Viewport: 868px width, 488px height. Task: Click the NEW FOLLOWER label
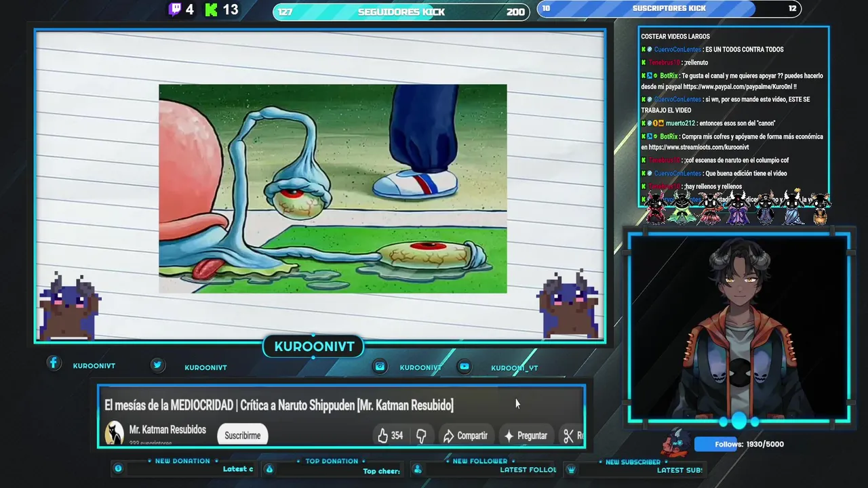pyautogui.click(x=480, y=461)
